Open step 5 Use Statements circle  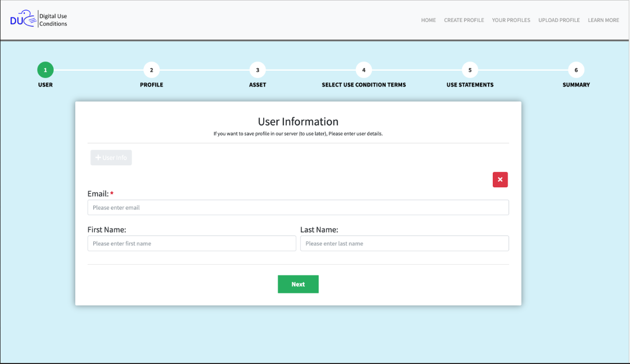pyautogui.click(x=470, y=70)
